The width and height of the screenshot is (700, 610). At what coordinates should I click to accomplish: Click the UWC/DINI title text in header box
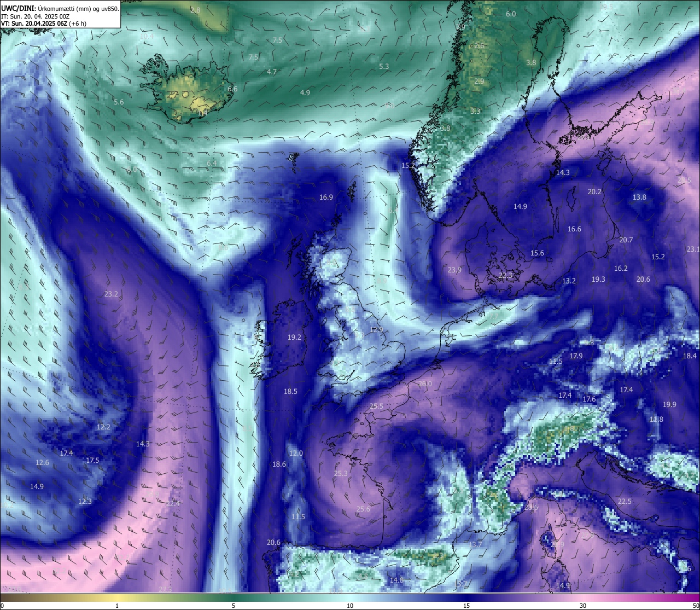click(x=60, y=8)
